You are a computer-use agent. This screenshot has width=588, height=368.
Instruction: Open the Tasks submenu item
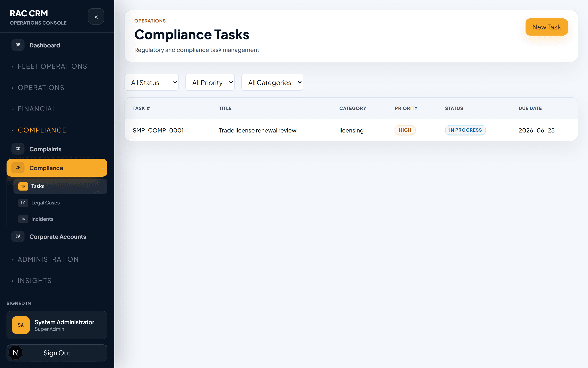tap(60, 186)
